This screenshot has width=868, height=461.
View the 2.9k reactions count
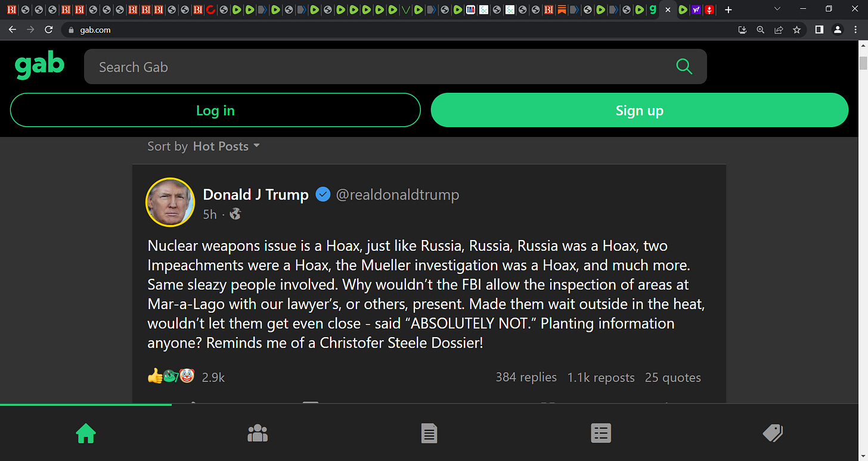pos(213,377)
